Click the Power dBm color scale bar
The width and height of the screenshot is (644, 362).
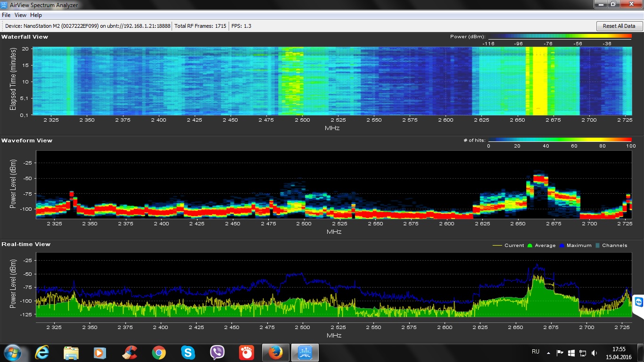[x=560, y=37]
